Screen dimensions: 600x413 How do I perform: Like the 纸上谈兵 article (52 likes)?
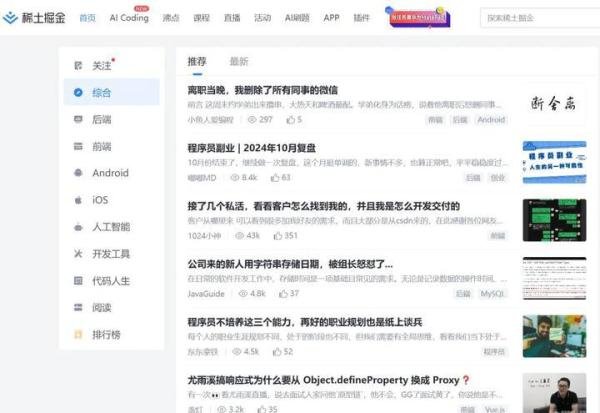pos(283,352)
